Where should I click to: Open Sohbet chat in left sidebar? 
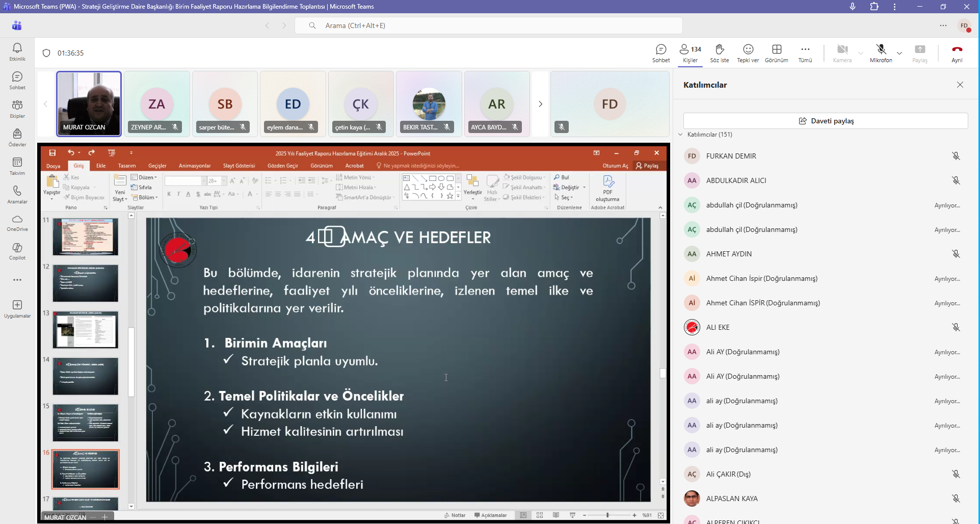click(17, 81)
